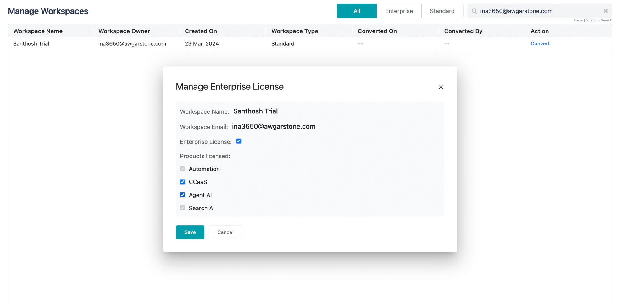Disable the Enterprise License checkbox
Image resolution: width=644 pixels, height=303 pixels.
pos(239,141)
